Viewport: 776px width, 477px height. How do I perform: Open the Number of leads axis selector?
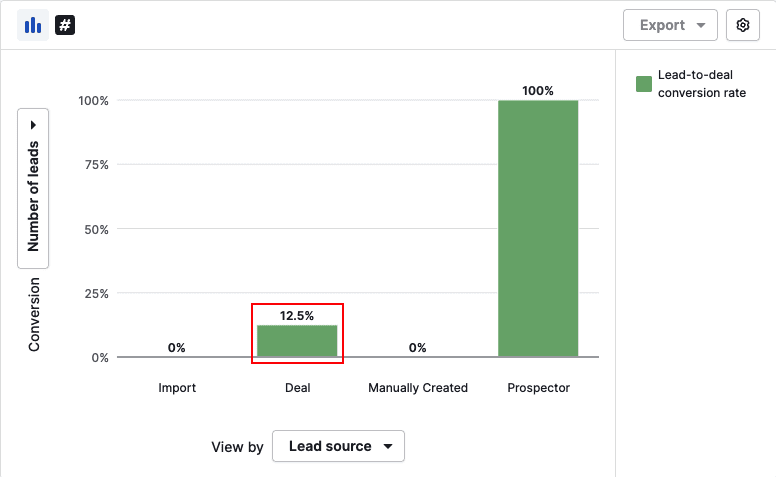point(33,188)
